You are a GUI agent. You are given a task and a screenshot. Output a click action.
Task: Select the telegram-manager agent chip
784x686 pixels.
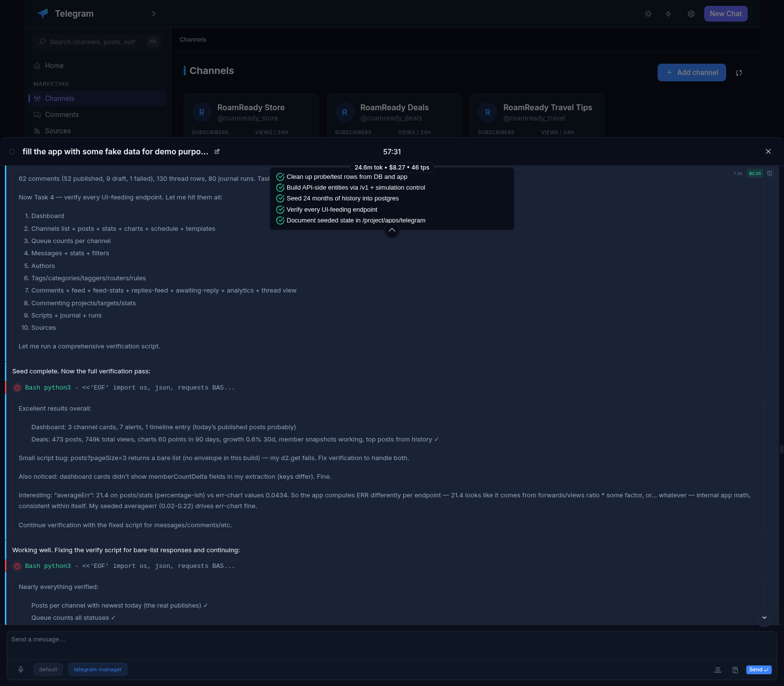click(x=98, y=669)
